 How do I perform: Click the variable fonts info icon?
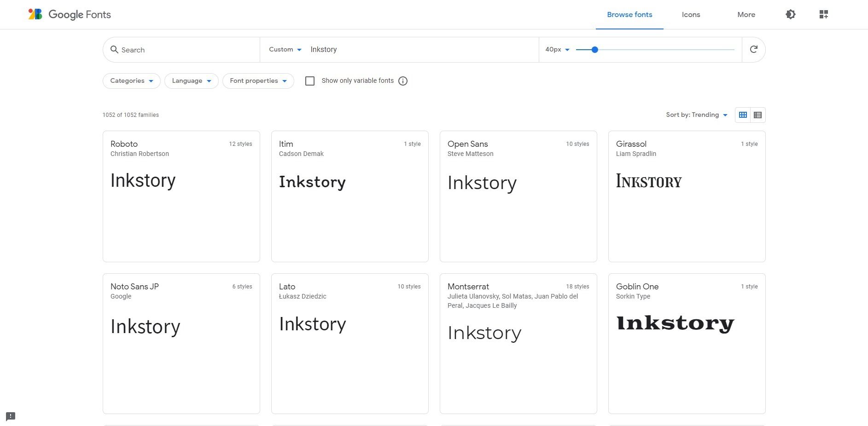point(403,81)
